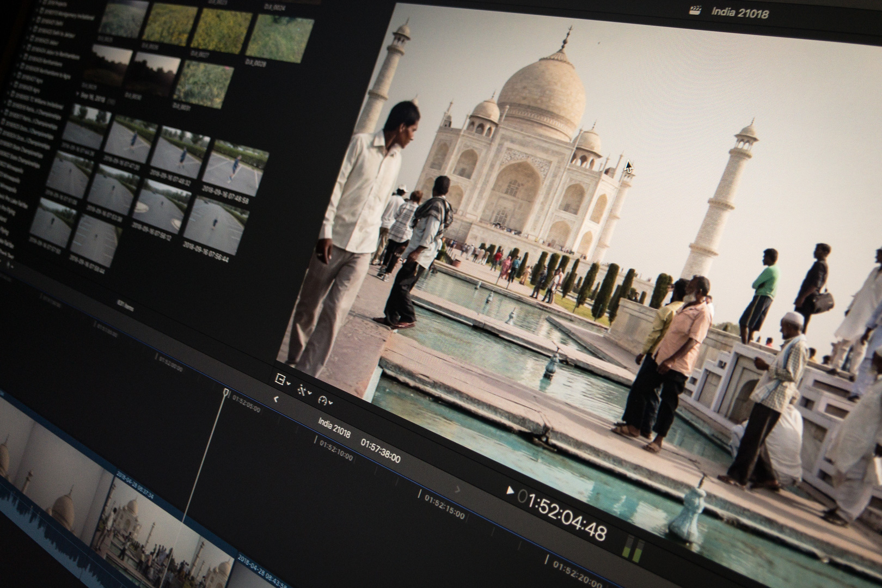Image resolution: width=882 pixels, height=588 pixels.
Task: Open the transform crop options dropdown
Action: tap(282, 379)
